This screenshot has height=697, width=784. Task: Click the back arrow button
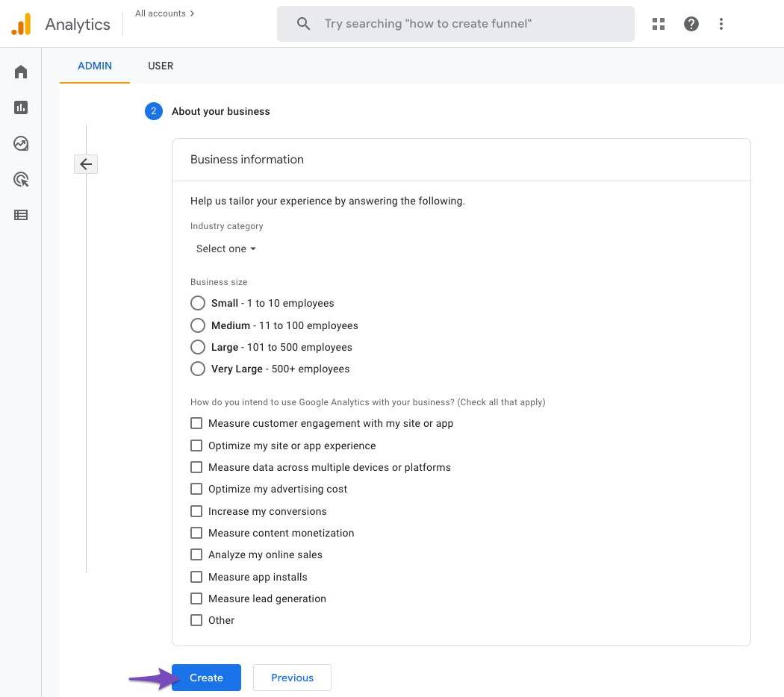click(x=86, y=164)
